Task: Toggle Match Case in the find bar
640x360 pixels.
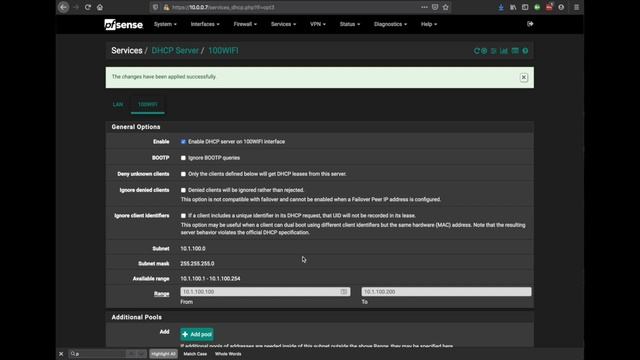Action: pyautogui.click(x=195, y=354)
